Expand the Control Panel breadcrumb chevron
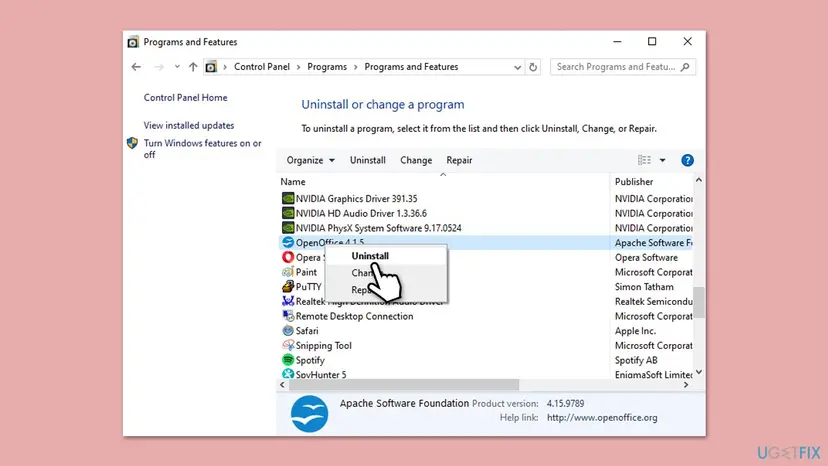The width and height of the screenshot is (828, 466). pyautogui.click(x=298, y=67)
